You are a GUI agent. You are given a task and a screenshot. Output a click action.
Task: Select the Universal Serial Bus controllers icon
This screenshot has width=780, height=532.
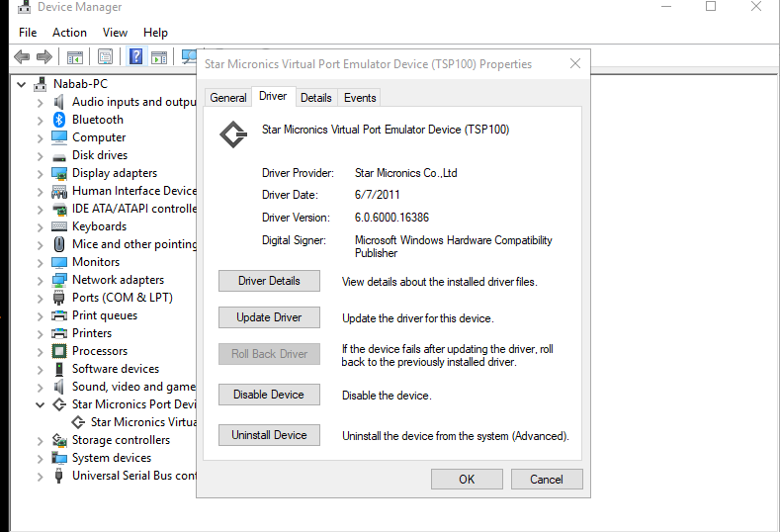coord(58,476)
